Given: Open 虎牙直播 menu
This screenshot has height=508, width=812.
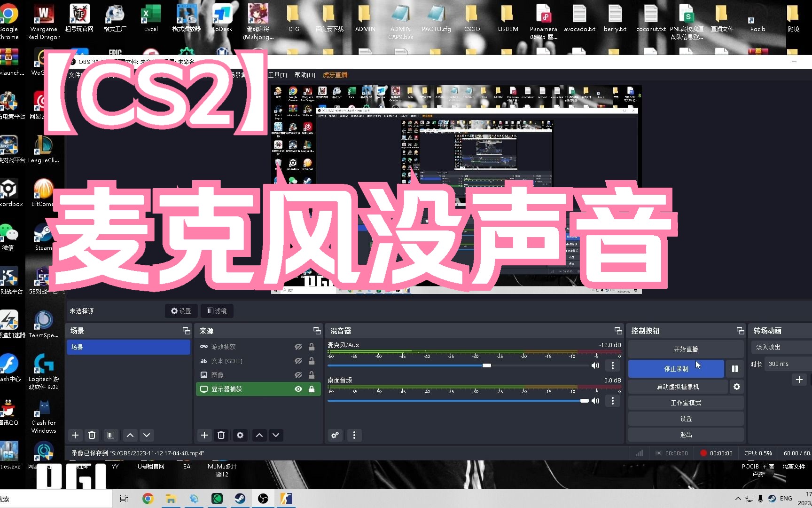Looking at the screenshot, I should click(x=335, y=75).
